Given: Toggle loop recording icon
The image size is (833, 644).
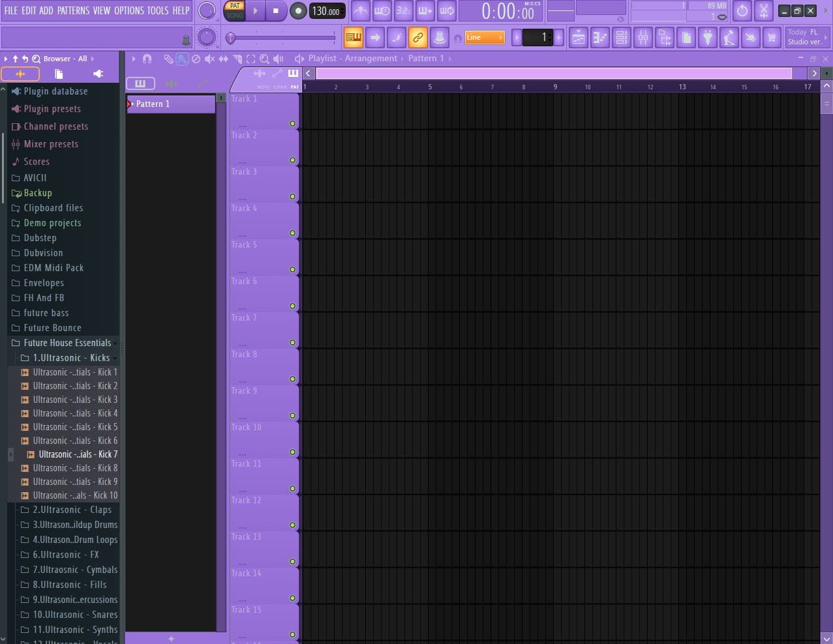Looking at the screenshot, I should 447,10.
